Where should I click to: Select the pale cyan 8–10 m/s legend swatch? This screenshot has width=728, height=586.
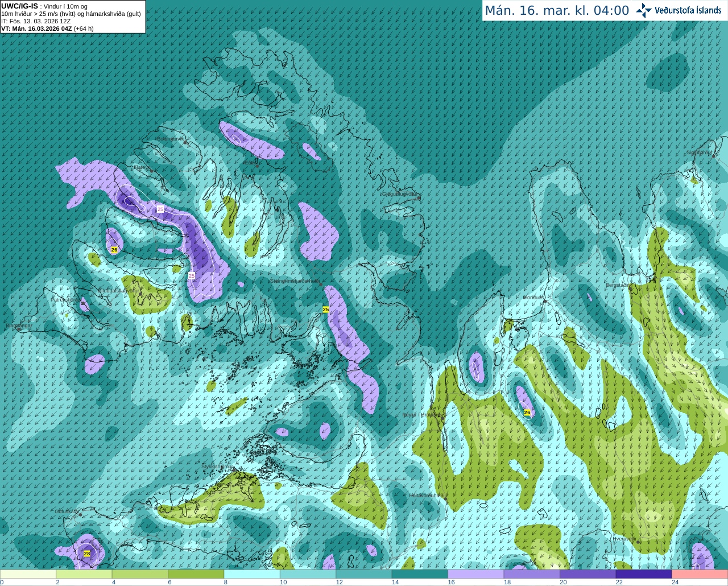[x=252, y=574]
